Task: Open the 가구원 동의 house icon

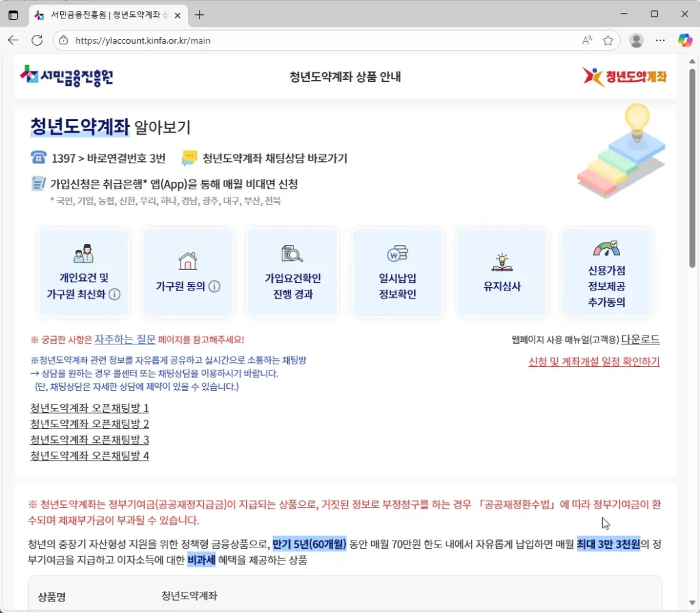Action: 187,261
